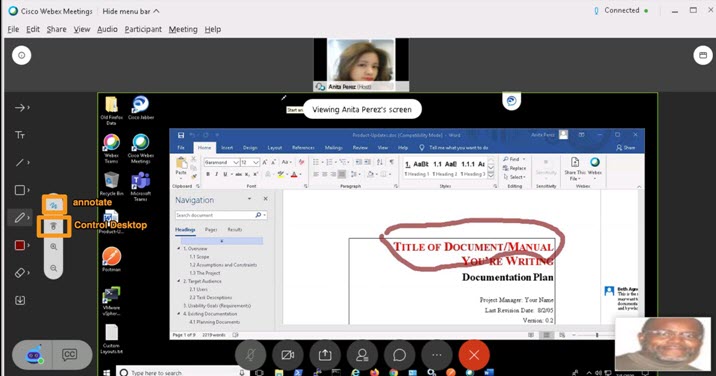
Task: Toggle closed captions with the CC button
Action: click(69, 355)
